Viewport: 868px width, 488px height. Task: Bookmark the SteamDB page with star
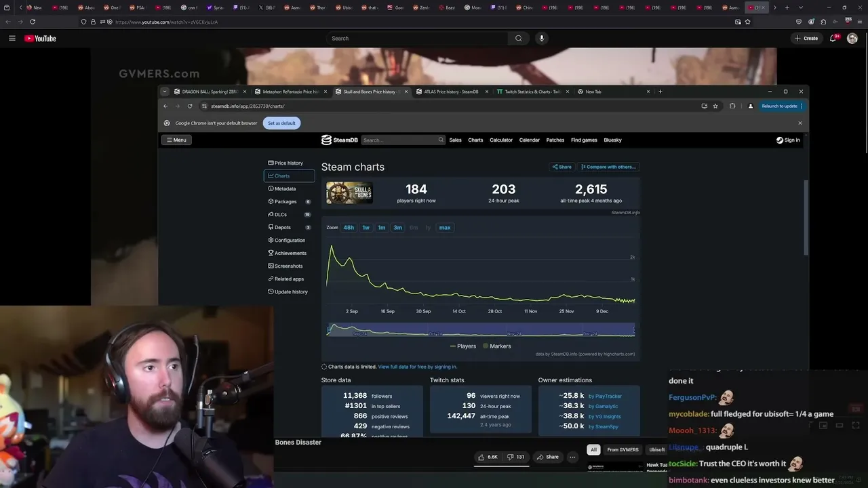(x=715, y=106)
